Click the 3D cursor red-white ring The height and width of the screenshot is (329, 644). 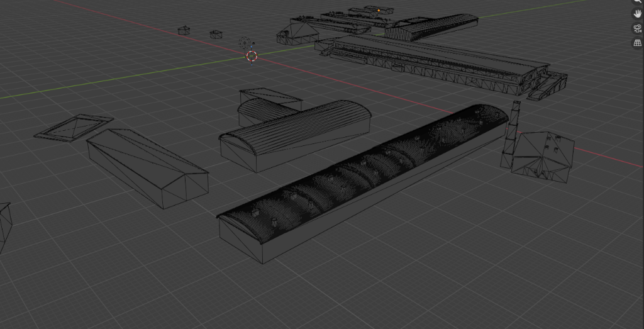252,57
